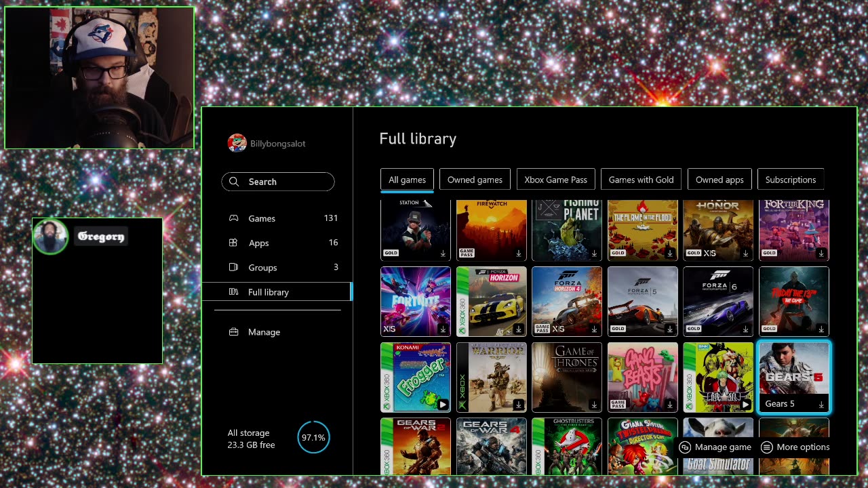Click download arrow on Gears 5 tile
This screenshot has height=488, width=868.
tap(821, 405)
